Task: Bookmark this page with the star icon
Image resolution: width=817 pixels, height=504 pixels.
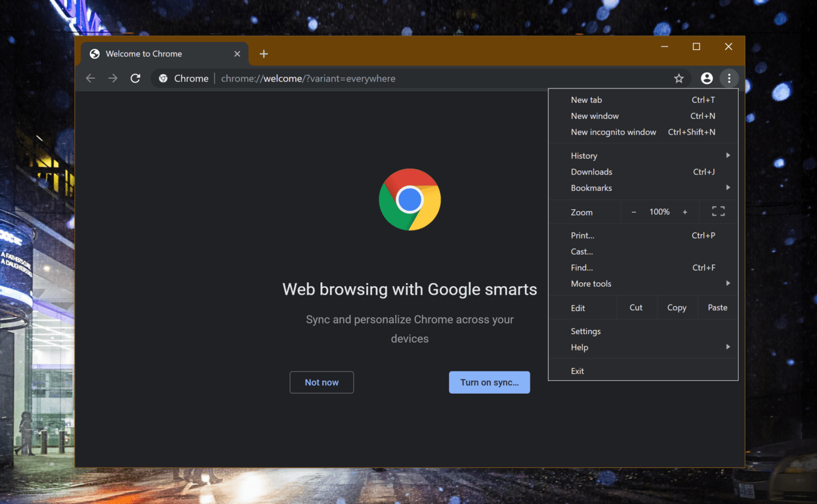Action: point(679,79)
